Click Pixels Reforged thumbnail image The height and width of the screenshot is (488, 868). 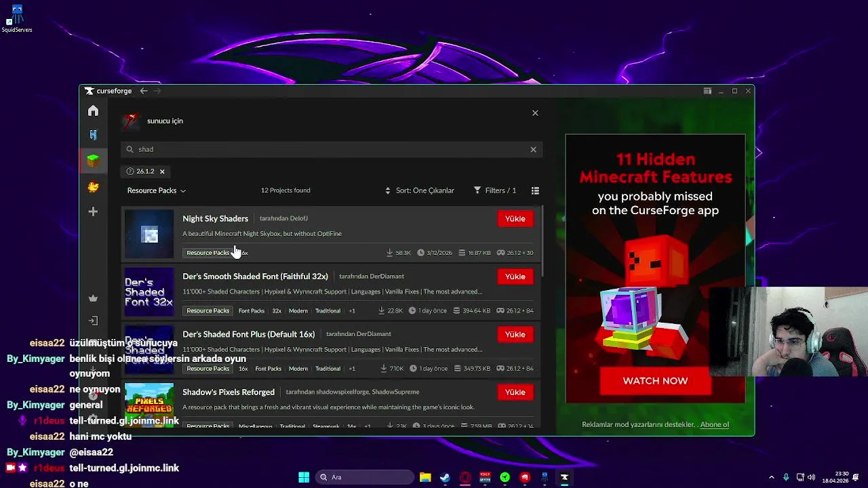point(149,405)
